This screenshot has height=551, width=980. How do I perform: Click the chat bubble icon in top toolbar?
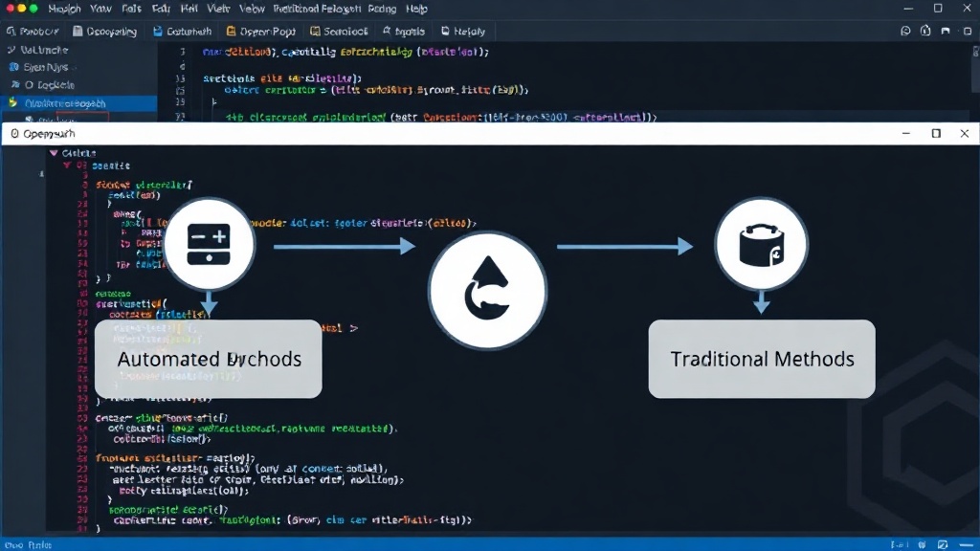pyautogui.click(x=905, y=31)
